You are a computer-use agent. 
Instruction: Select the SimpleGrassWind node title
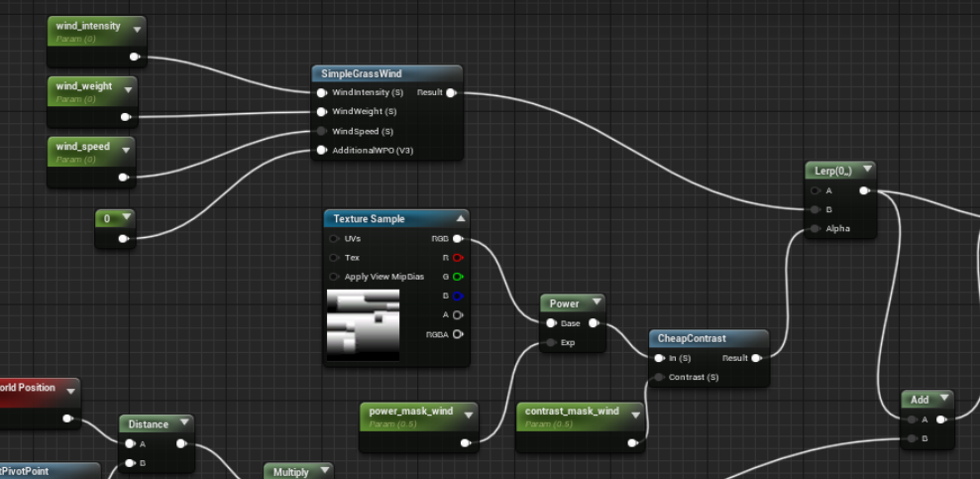click(x=362, y=73)
